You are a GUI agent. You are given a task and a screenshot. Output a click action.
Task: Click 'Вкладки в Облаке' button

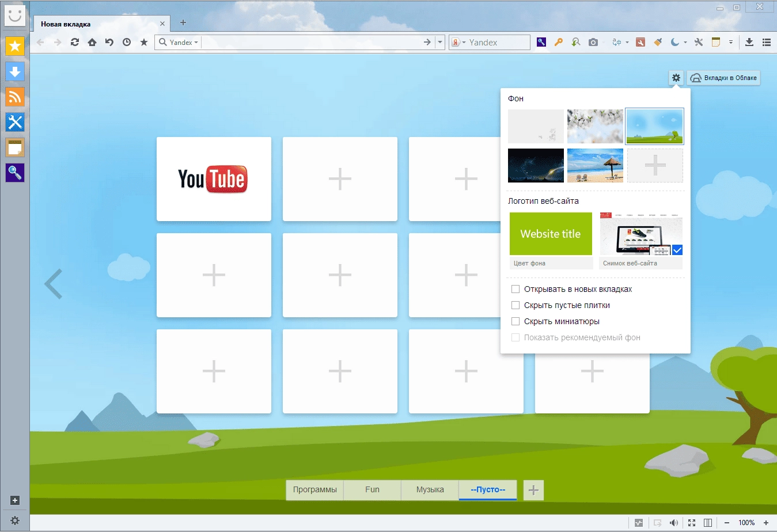point(723,78)
